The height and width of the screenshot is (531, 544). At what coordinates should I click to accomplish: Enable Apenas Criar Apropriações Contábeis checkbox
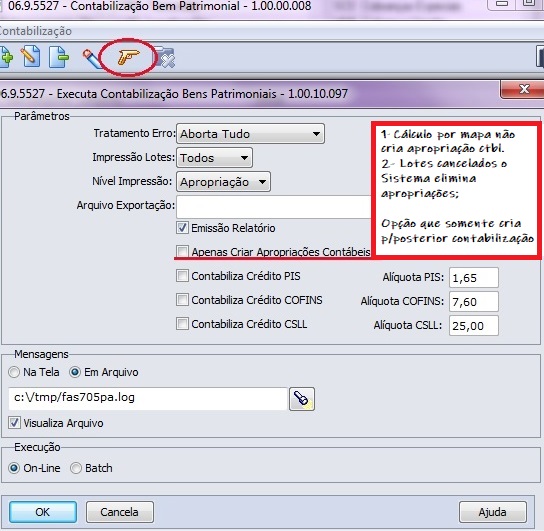[x=182, y=251]
